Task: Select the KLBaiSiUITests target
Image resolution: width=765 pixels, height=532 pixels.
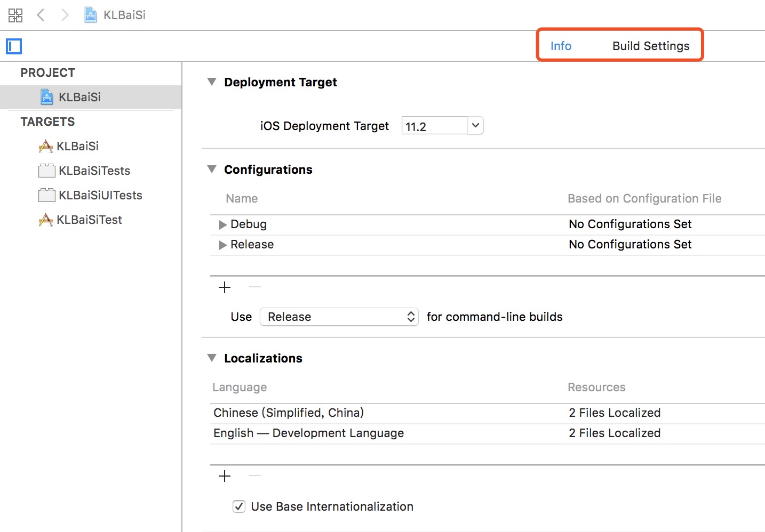Action: (100, 195)
